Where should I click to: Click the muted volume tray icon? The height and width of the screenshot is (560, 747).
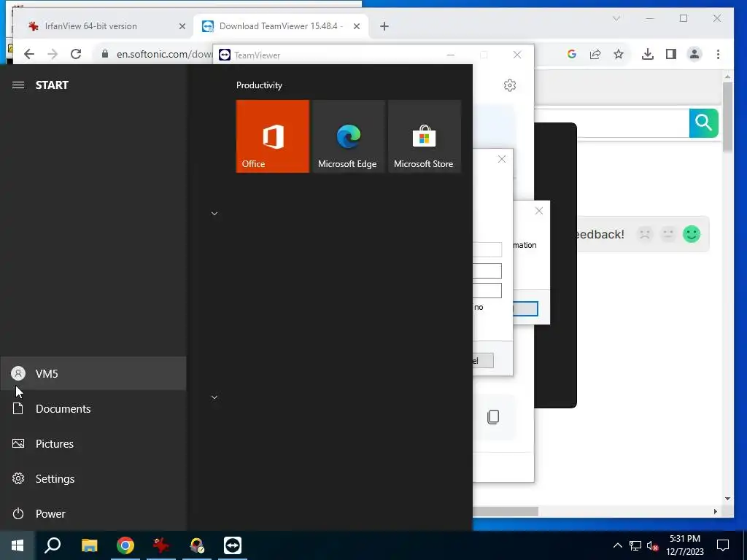(653, 545)
